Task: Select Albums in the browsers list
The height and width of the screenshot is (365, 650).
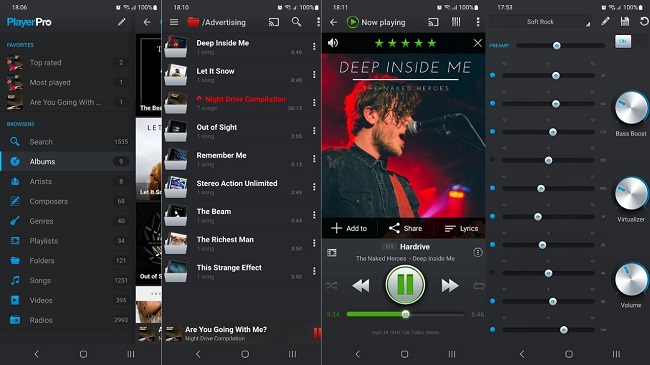Action: 67,161
